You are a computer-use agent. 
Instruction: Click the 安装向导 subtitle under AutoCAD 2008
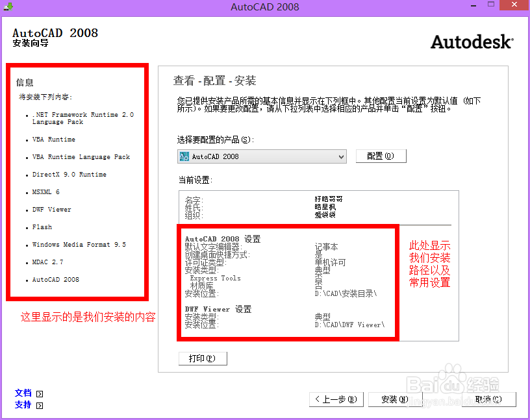coord(31,43)
